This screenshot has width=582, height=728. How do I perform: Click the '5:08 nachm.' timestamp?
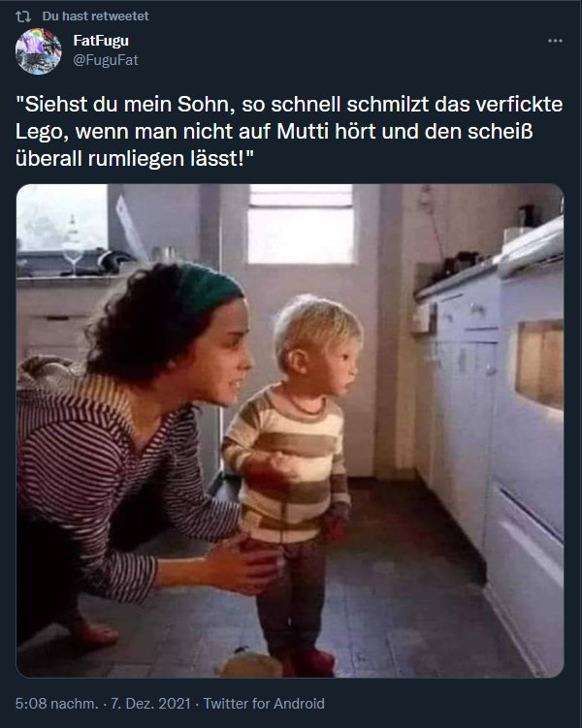tap(56, 704)
